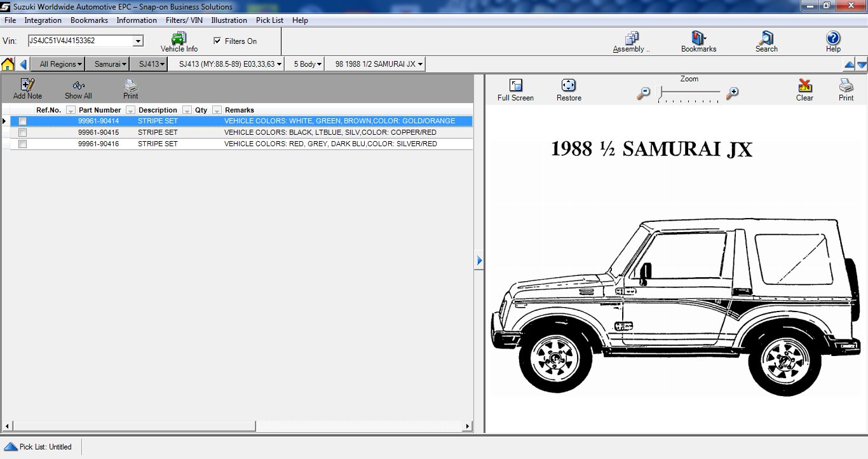This screenshot has height=459, width=868.
Task: Toggle Filters On checkbox
Action: tap(217, 41)
